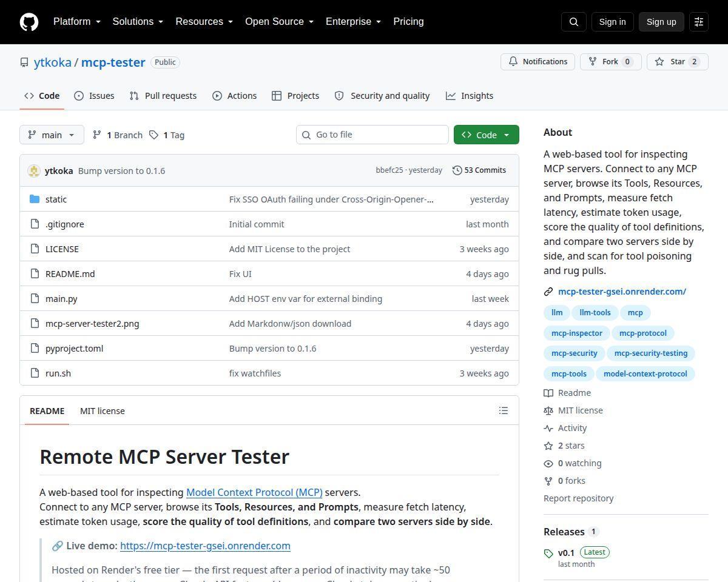Open the 1 Tag link
The image size is (728, 582).
(x=167, y=135)
